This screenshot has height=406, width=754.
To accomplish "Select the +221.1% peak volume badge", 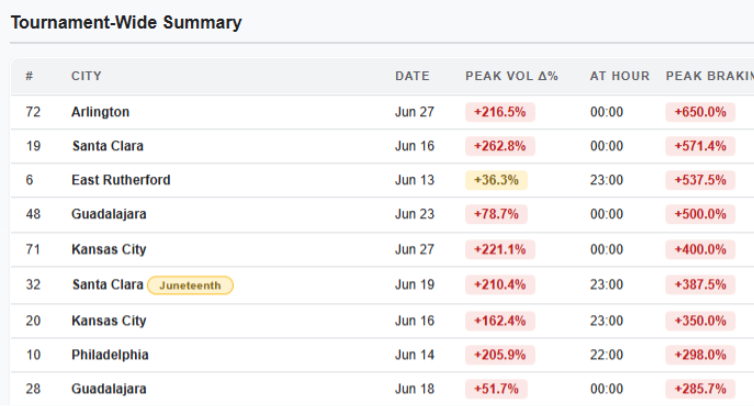I will pos(500,250).
